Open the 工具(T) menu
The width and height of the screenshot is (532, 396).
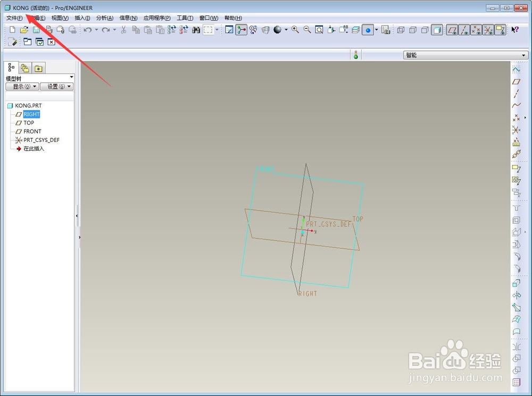click(185, 18)
